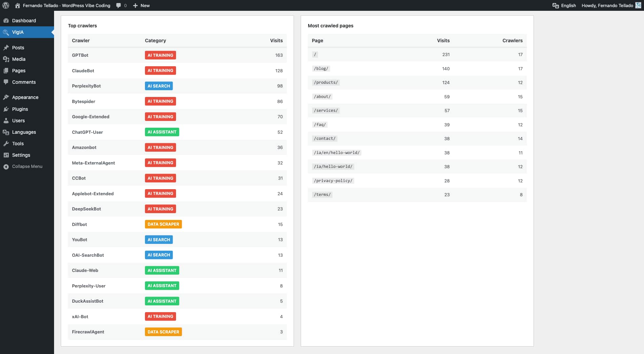The width and height of the screenshot is (644, 354).
Task: Select Dashboard from the sidebar menu
Action: pyautogui.click(x=24, y=21)
